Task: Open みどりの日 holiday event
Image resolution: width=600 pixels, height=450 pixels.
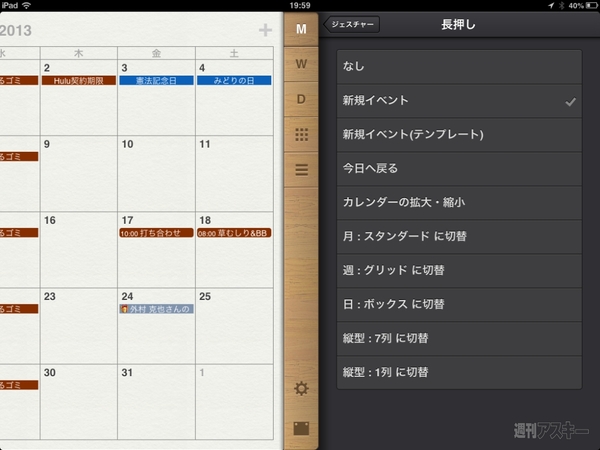Action: 234,81
